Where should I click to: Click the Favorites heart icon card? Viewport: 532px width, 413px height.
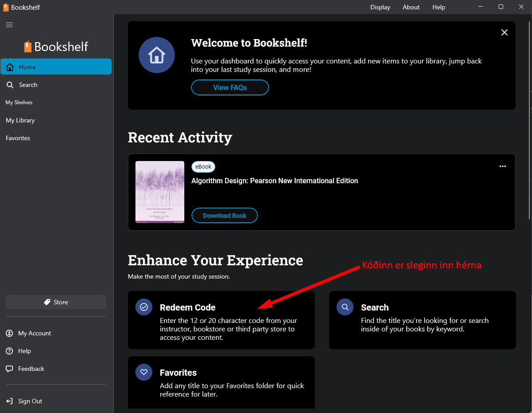point(144,372)
